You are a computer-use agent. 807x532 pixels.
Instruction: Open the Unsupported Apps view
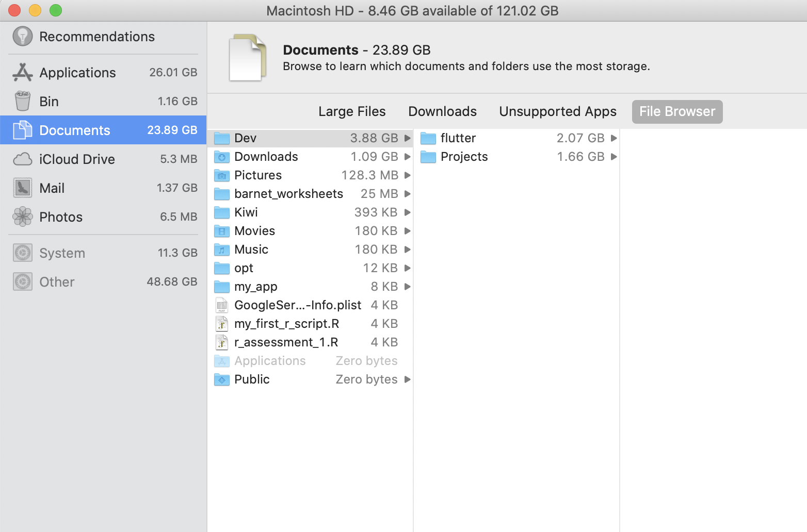point(557,111)
